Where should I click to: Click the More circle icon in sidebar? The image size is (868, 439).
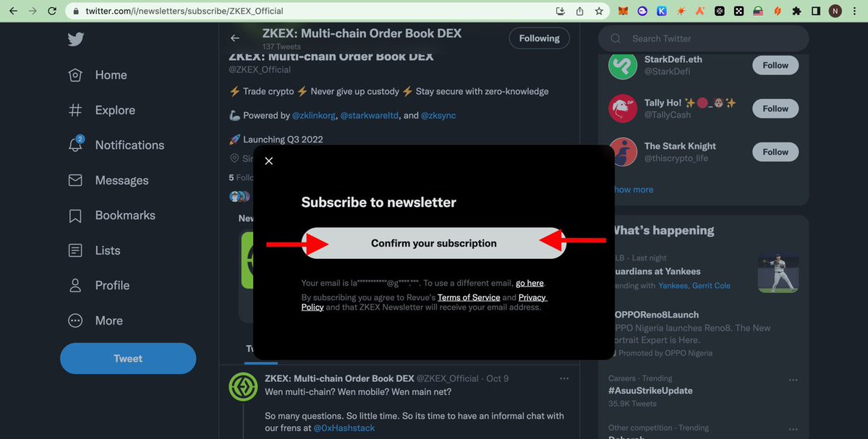[75, 320]
